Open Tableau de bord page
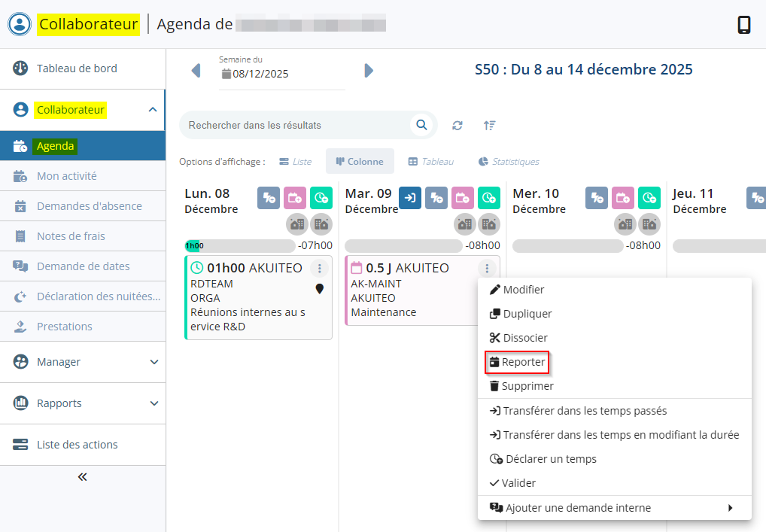Image resolution: width=766 pixels, height=532 pixels. [x=77, y=68]
